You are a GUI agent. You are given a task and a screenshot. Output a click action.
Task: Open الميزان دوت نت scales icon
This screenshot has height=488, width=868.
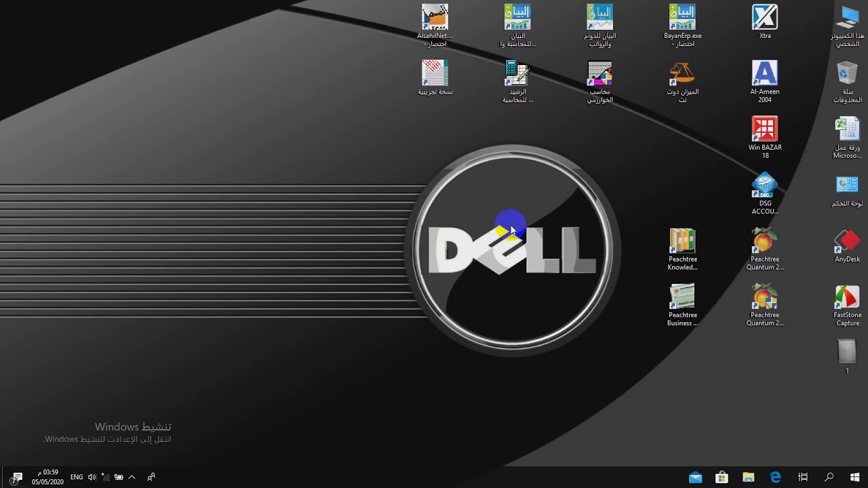coord(682,82)
